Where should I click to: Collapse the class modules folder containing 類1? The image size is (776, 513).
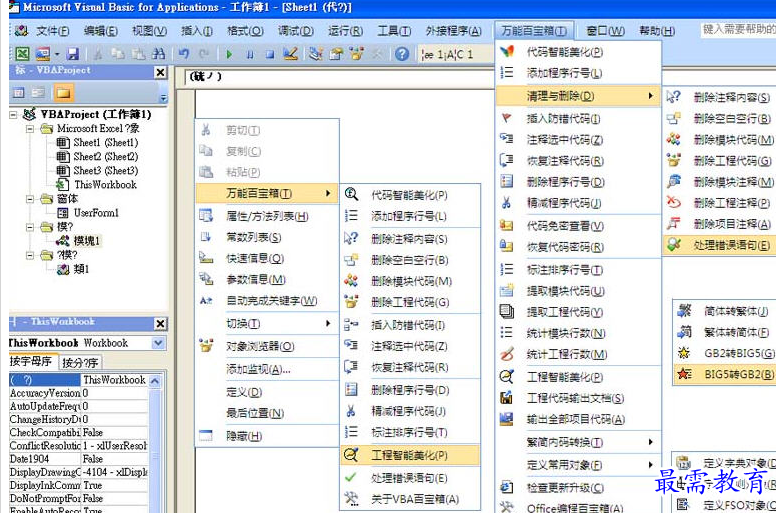tap(30, 255)
